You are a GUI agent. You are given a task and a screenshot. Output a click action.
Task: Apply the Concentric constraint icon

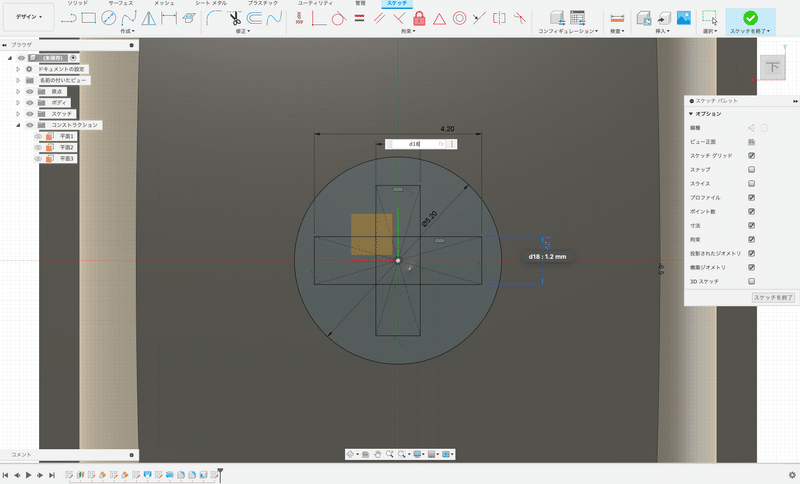[x=459, y=19]
